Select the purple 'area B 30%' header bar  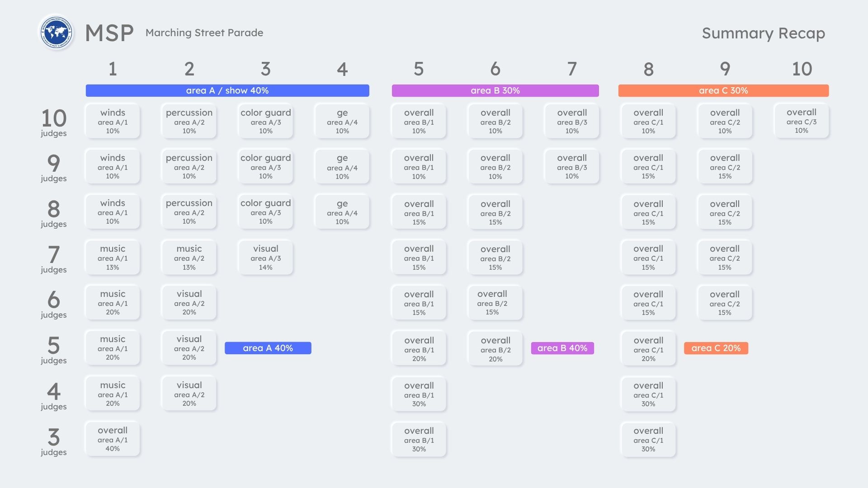495,90
